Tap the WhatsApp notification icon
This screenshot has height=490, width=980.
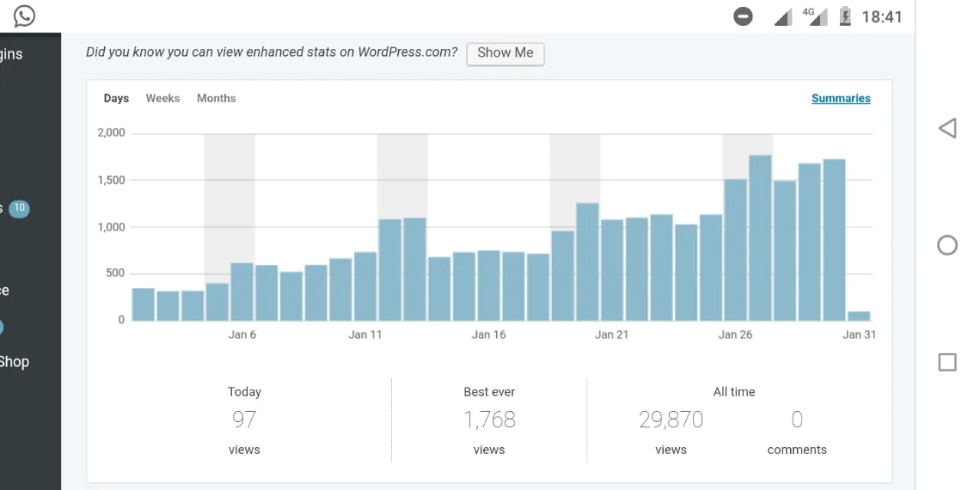tap(24, 16)
